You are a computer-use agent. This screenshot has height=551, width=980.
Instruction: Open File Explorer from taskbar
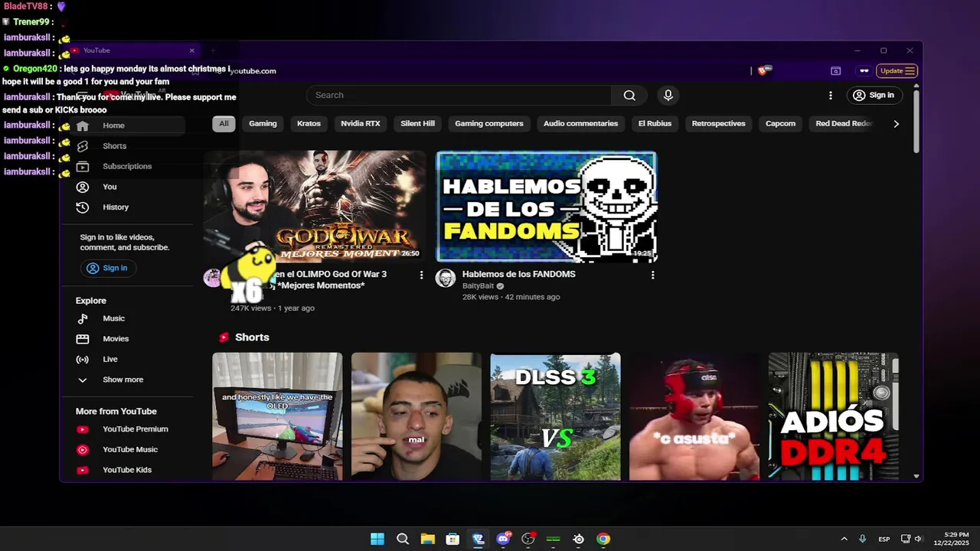coord(427,539)
